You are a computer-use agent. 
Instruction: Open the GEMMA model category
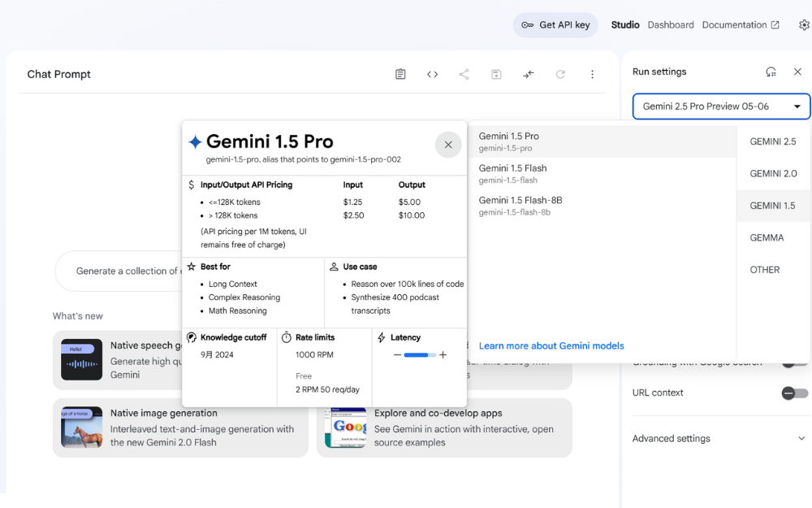(773, 238)
